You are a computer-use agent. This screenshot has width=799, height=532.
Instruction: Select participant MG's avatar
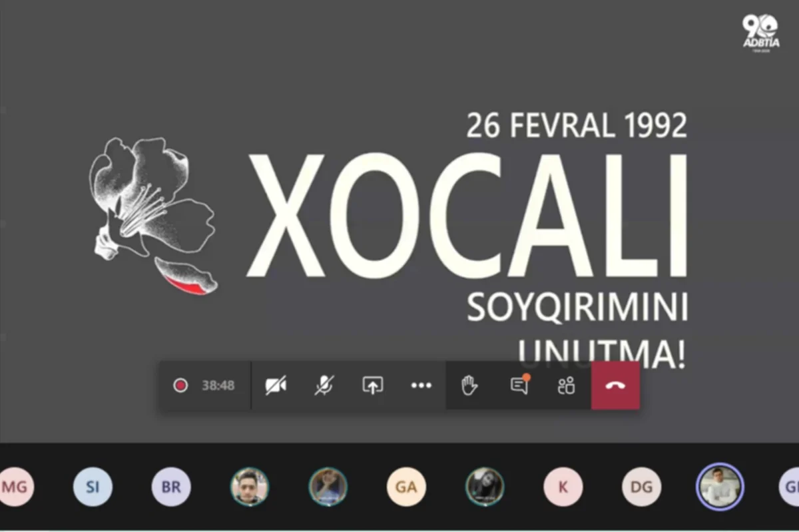(x=13, y=487)
